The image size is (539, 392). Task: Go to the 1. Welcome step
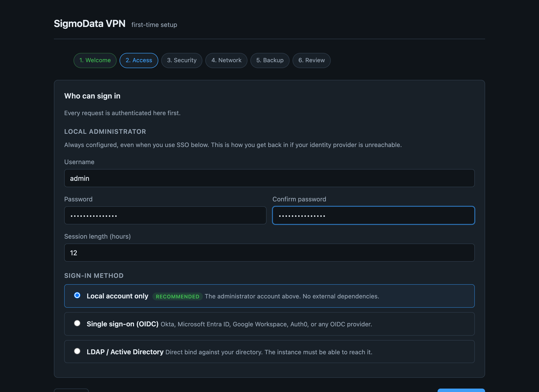pos(95,60)
